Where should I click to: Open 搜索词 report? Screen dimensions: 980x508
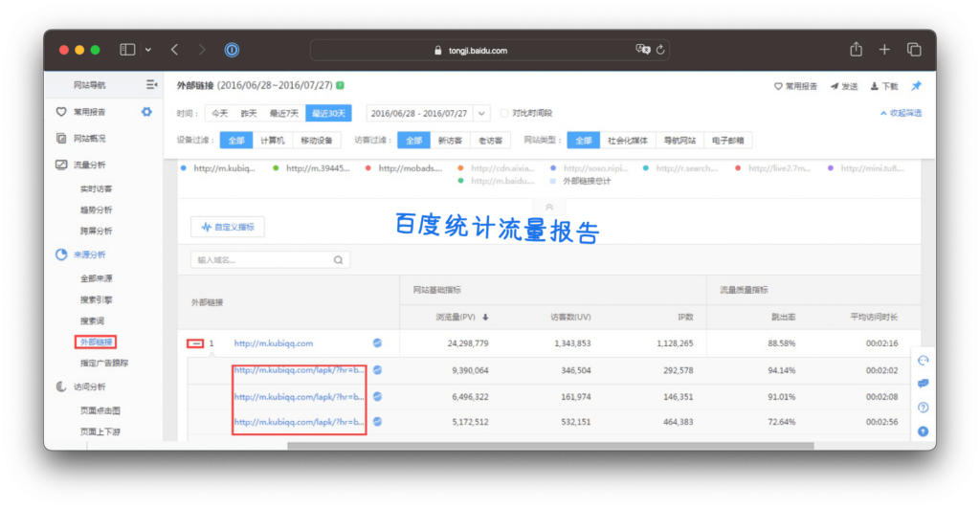93,321
